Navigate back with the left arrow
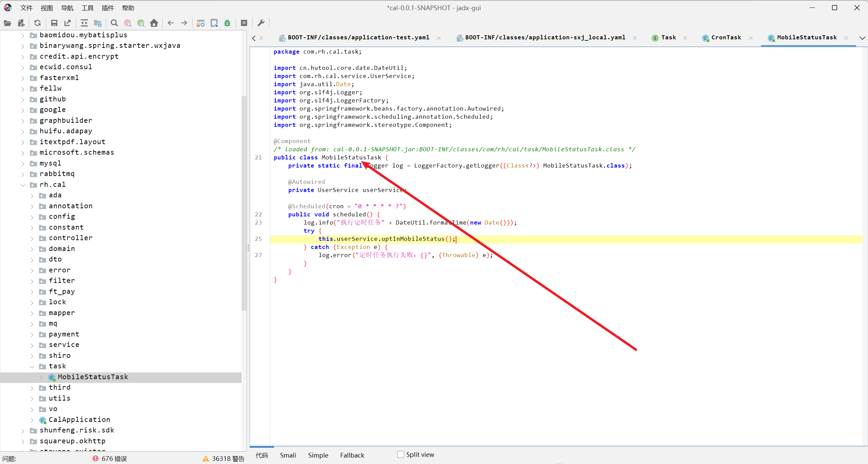 (x=171, y=23)
